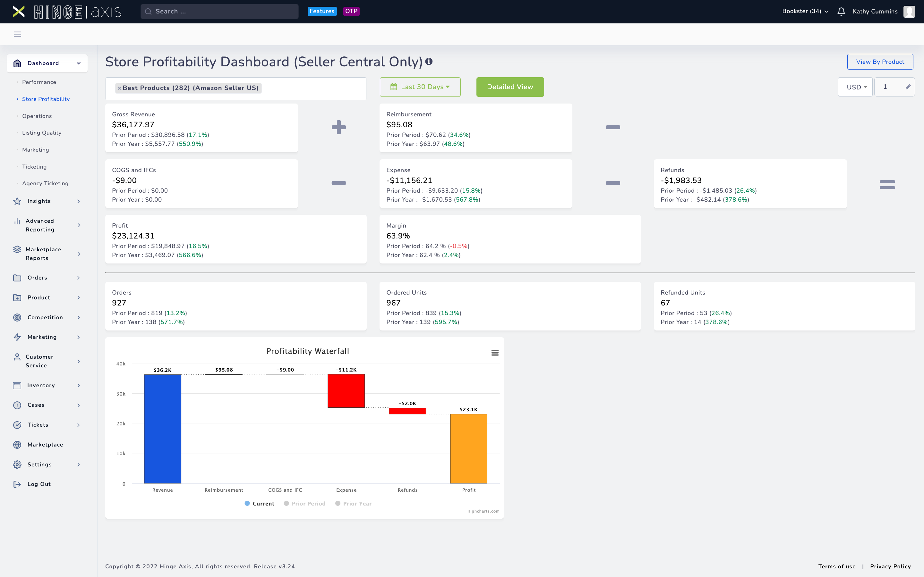Image resolution: width=924 pixels, height=577 pixels.
Task: Click the orange Profit bar in the waterfall chart
Action: 468,448
